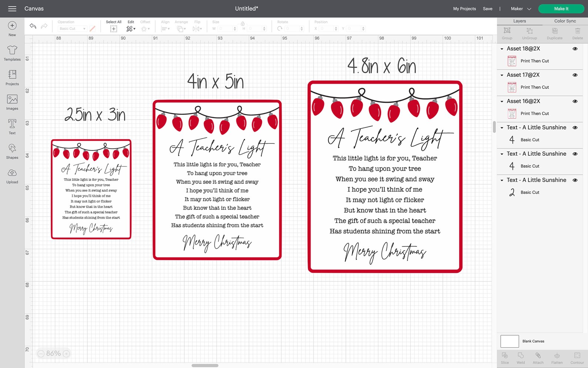Hide the first Text - A Little Sunshine layer
This screenshot has width=588, height=368.
(x=575, y=127)
